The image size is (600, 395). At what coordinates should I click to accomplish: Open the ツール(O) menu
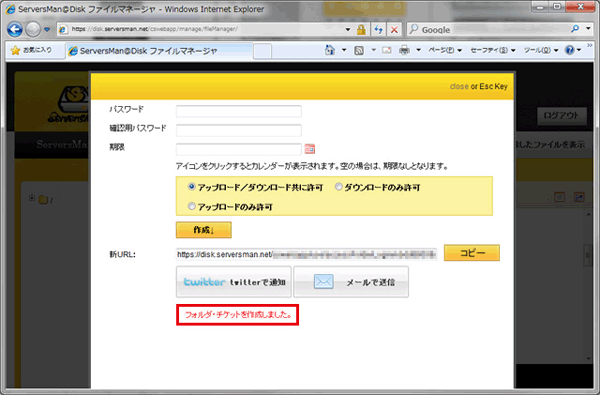click(x=541, y=50)
